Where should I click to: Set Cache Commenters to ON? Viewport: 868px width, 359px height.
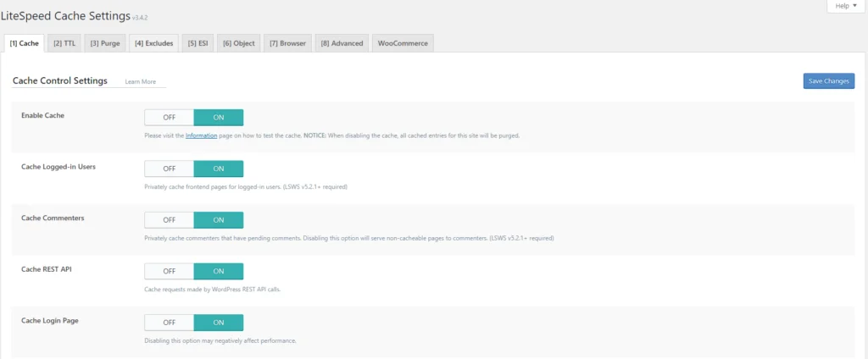pos(219,220)
